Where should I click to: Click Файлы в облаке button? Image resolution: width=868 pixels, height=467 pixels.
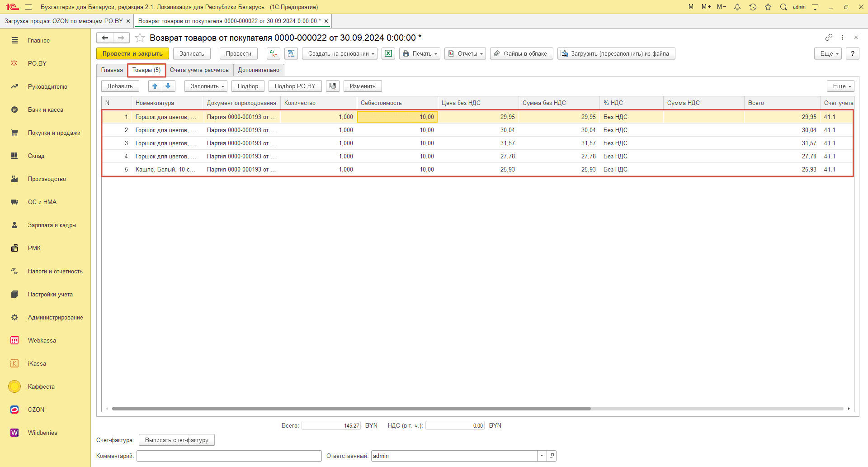522,53
